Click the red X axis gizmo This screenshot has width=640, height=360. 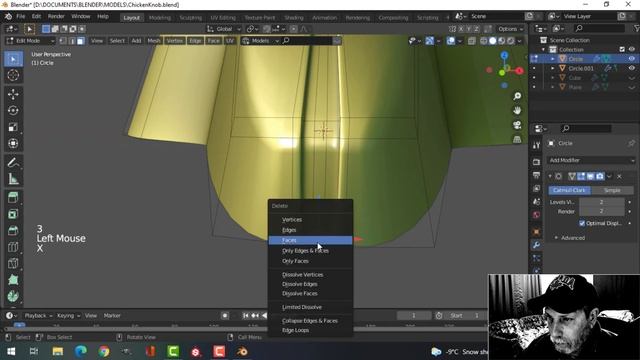pos(519,71)
